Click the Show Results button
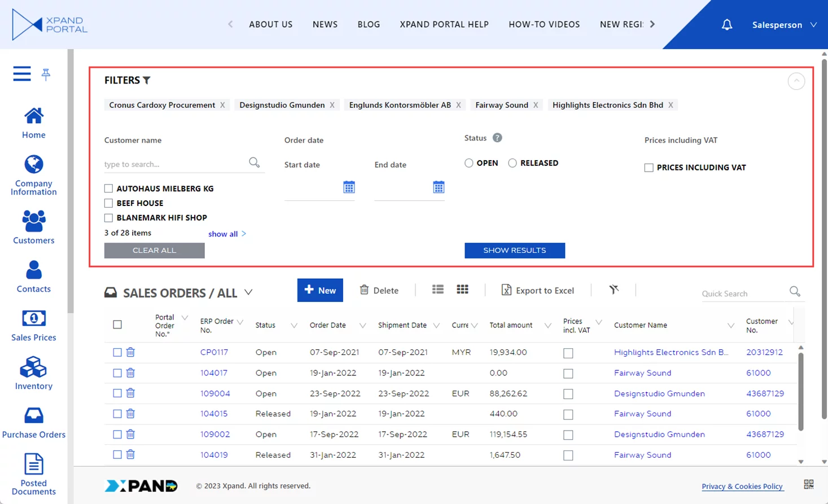Viewport: 828px width, 504px height. click(514, 251)
